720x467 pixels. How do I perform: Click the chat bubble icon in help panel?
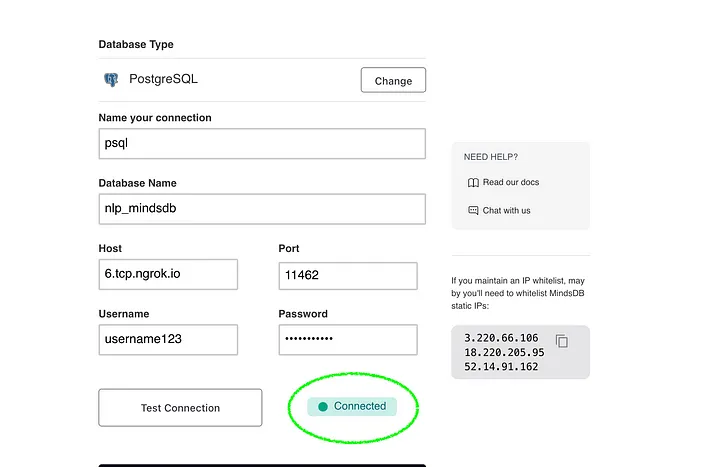click(473, 211)
